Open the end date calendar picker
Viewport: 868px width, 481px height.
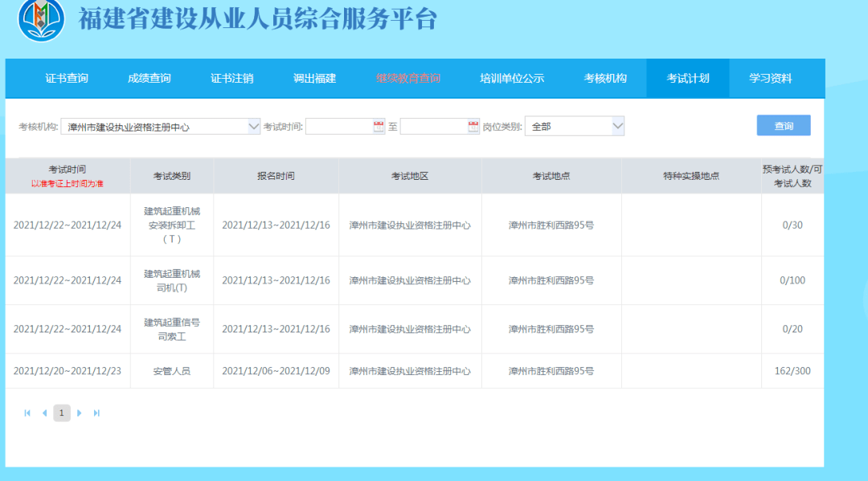click(473, 127)
